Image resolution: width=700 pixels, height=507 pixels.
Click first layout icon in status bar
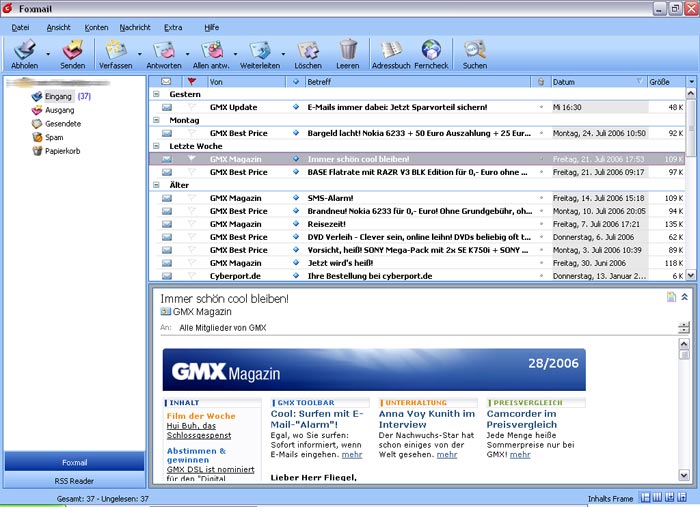[646, 497]
